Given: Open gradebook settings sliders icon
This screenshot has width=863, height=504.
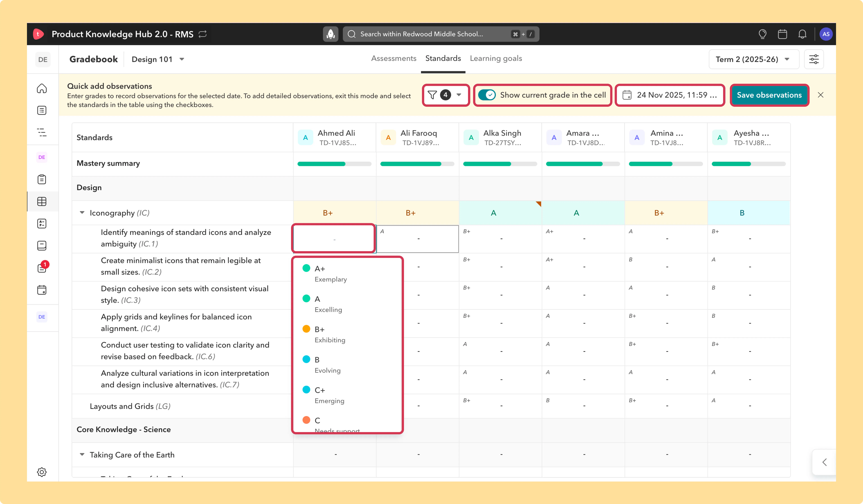Looking at the screenshot, I should pos(814,59).
